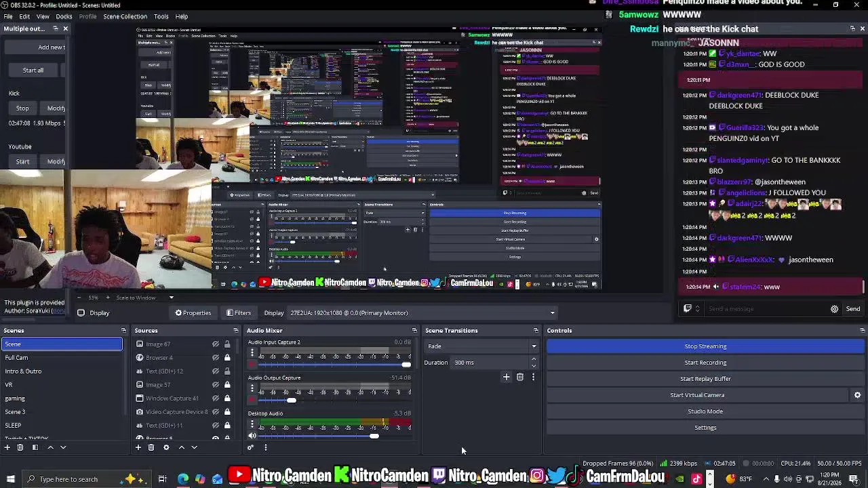Open the File menu

point(8,16)
